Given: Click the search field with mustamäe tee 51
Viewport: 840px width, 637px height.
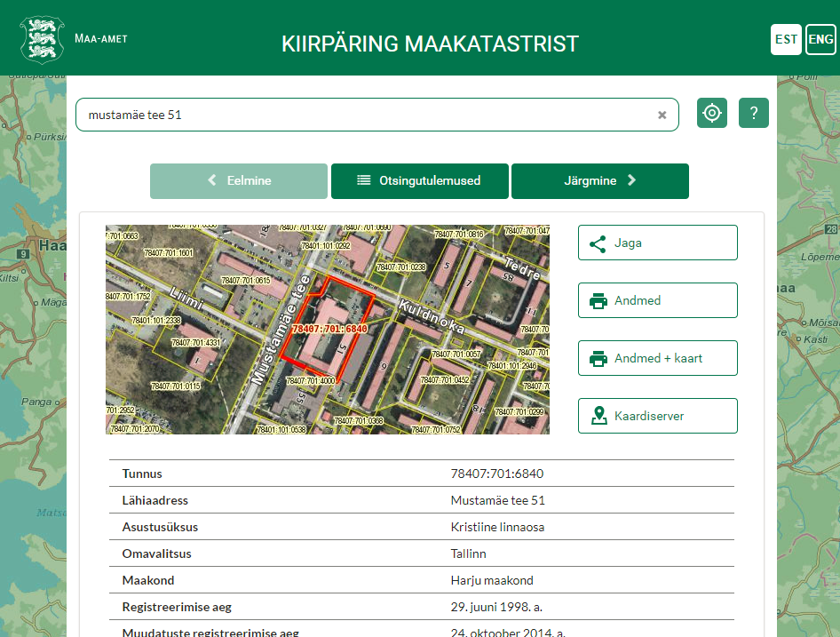Looking at the screenshot, I should tap(377, 115).
